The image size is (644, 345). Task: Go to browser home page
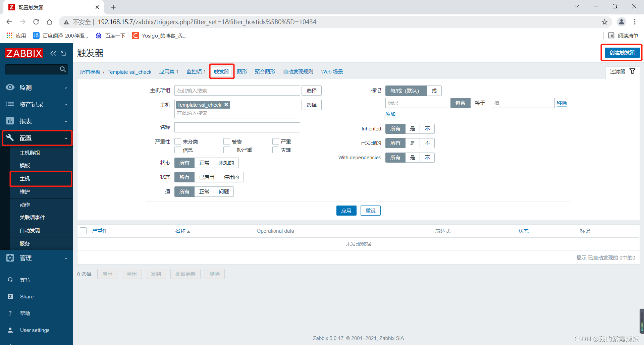[49, 22]
